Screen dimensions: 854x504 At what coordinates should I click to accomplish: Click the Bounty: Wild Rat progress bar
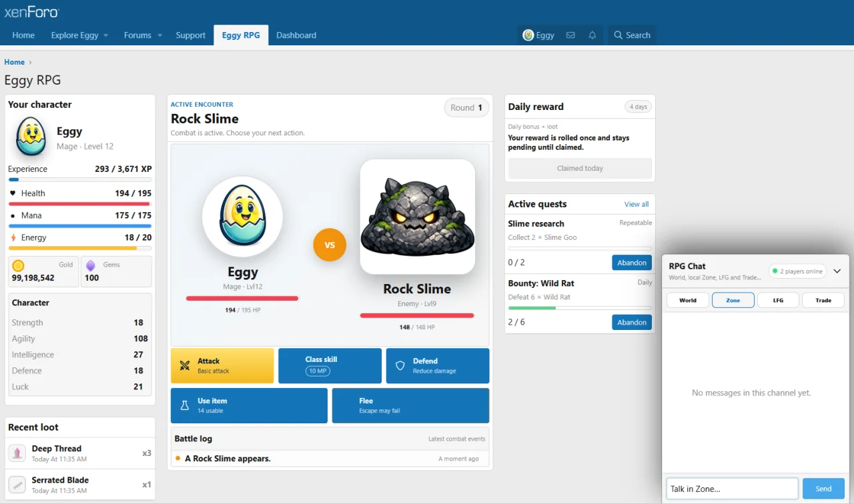tap(580, 308)
